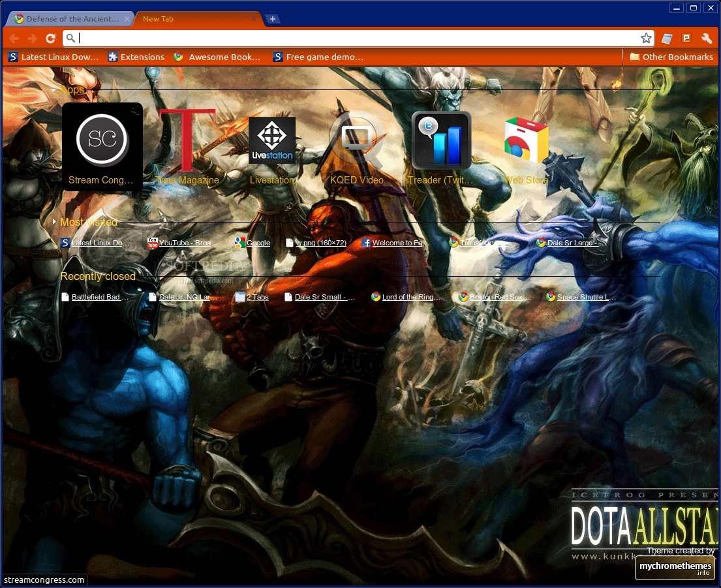Reload the current page
The image size is (721, 588).
[x=51, y=39]
